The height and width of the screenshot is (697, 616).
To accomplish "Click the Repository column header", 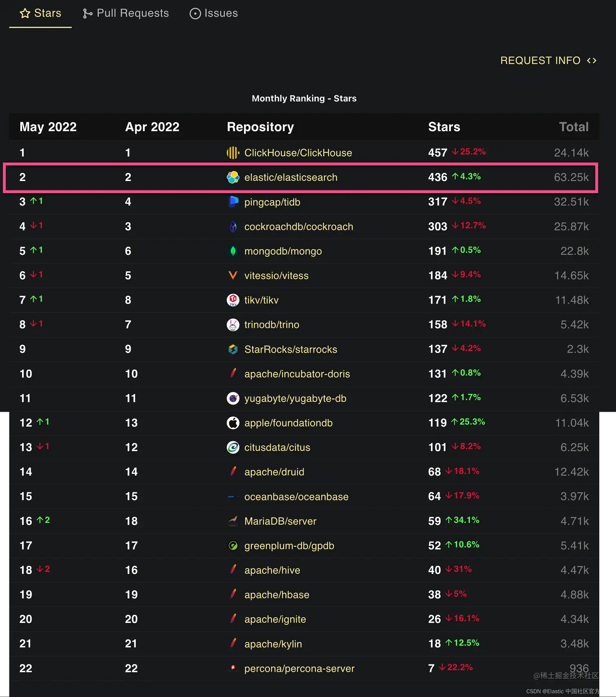I will click(x=260, y=127).
